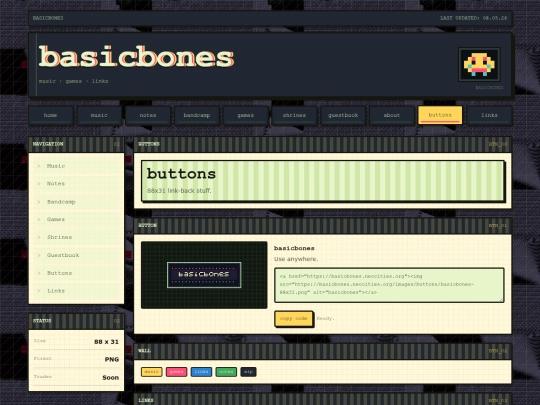Click inside the embed code text box
Image resolution: width=540 pixels, height=405 pixels.
[389, 285]
